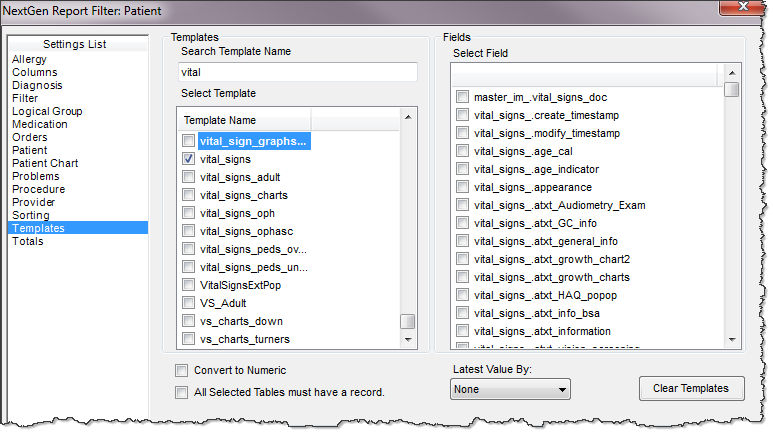Open Procedure settings

pos(38,189)
